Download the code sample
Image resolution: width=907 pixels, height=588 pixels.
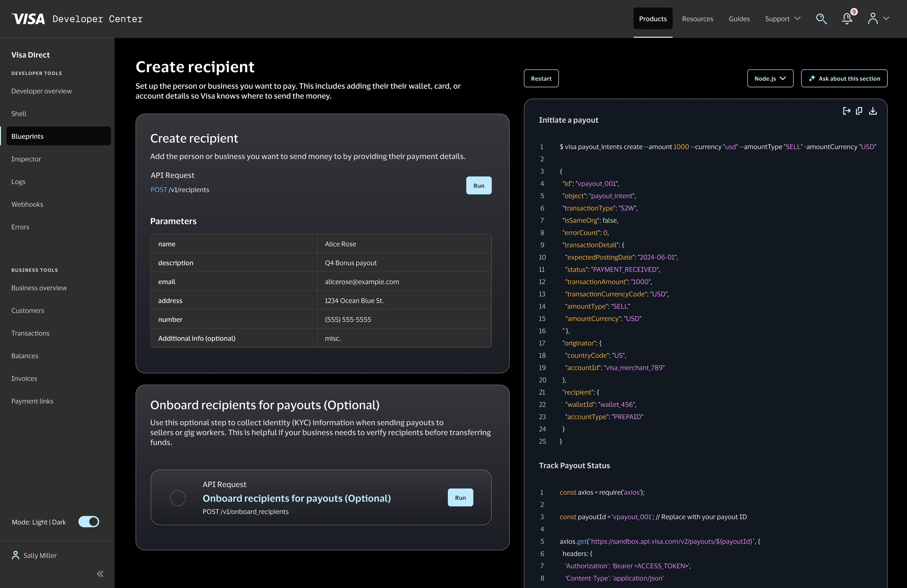click(873, 111)
